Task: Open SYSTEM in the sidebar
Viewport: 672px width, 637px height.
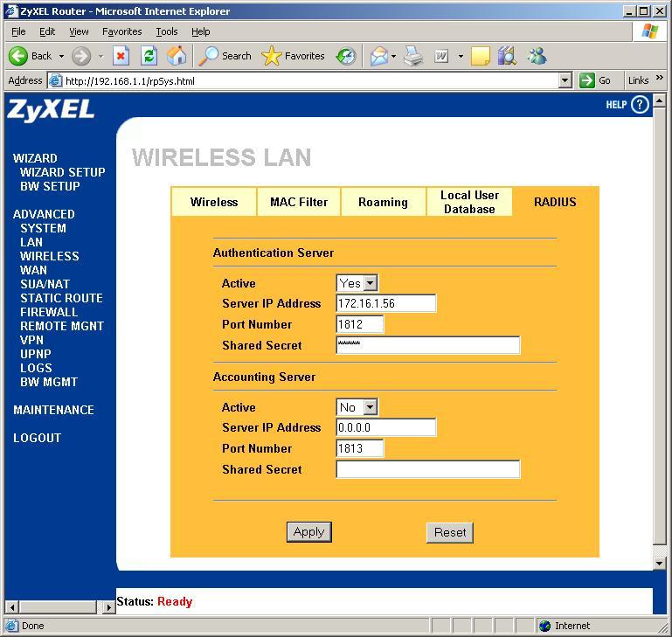Action: pos(43,228)
